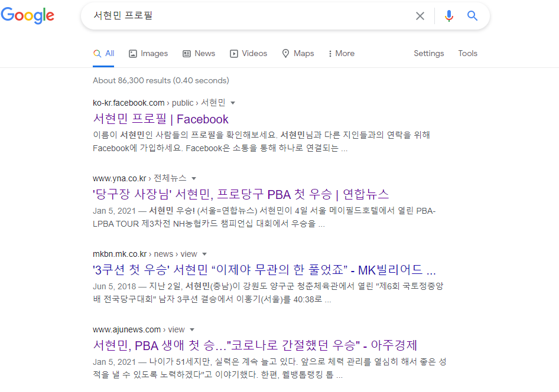Clear the search box with the X icon
Screen dimensions: 559x392
(x=420, y=16)
